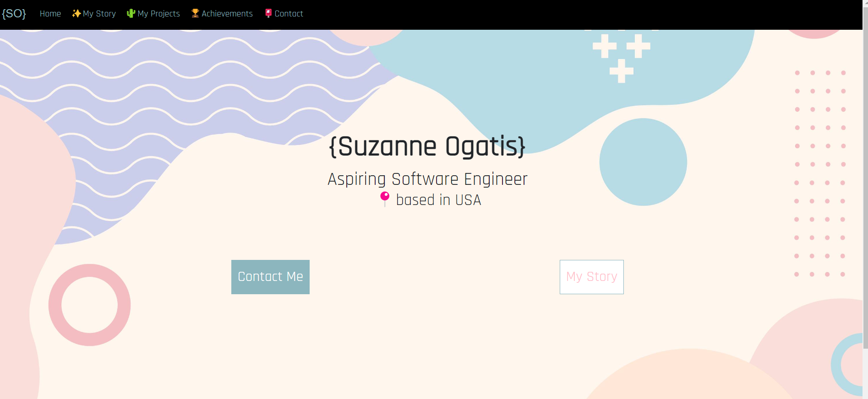Click the pink location pin icon
The width and height of the screenshot is (868, 399).
[385, 199]
